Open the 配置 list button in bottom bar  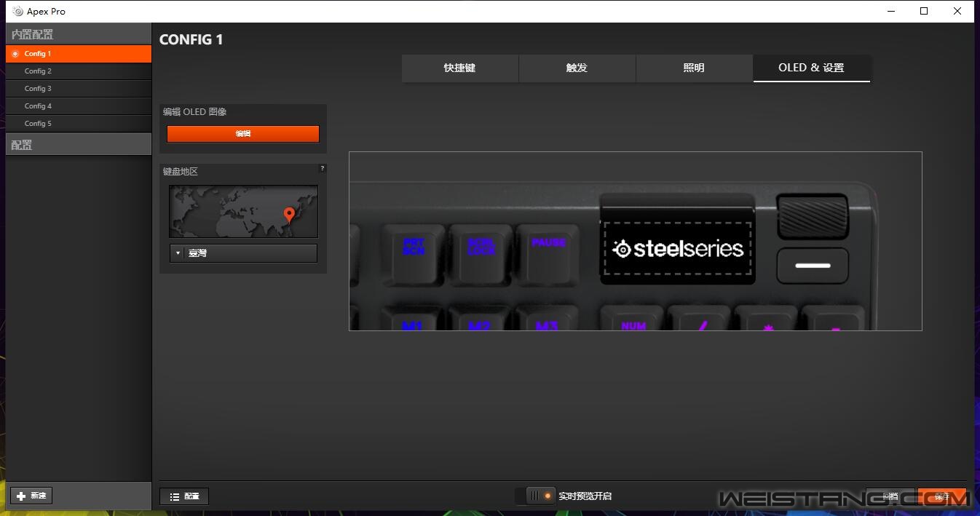click(184, 496)
